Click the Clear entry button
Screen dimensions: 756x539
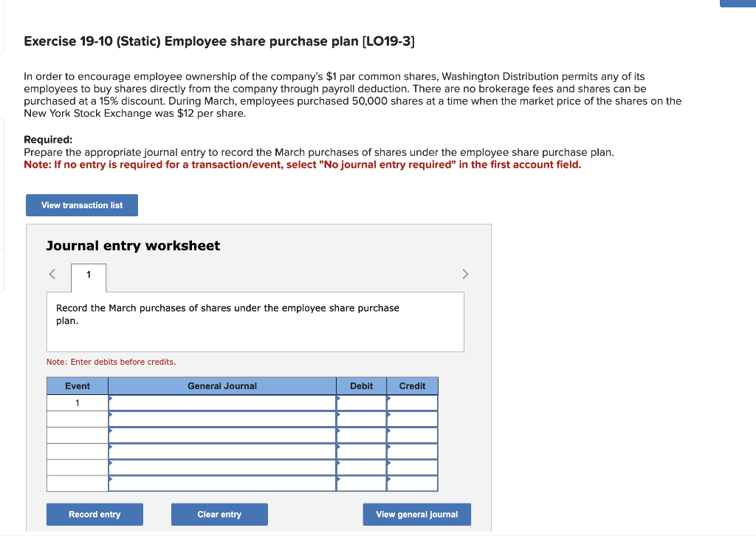coord(219,514)
